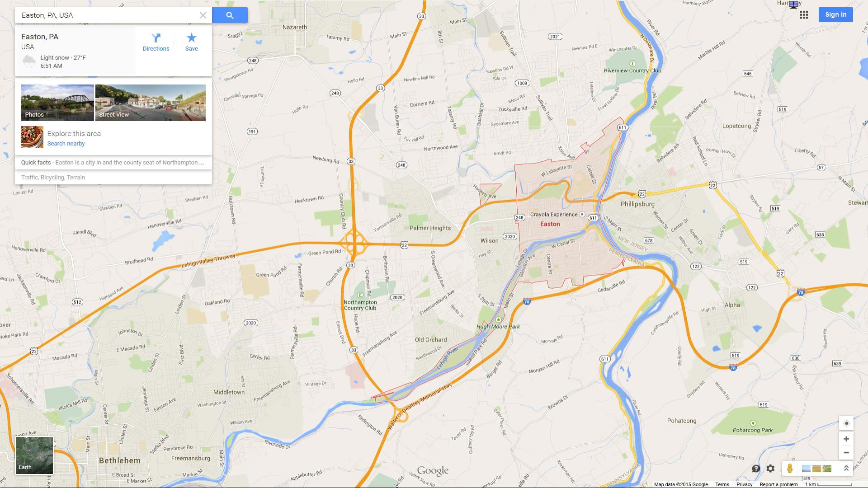Click the Sign in button

[835, 14]
